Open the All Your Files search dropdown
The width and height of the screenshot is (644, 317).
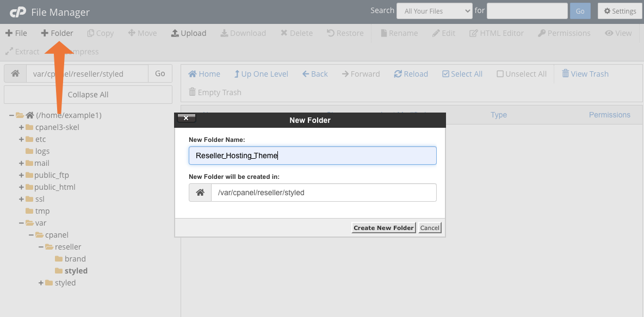coord(434,11)
